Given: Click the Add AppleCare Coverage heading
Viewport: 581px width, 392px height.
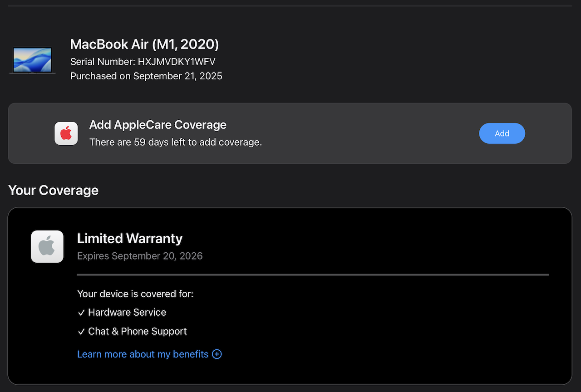Looking at the screenshot, I should pyautogui.click(x=158, y=125).
